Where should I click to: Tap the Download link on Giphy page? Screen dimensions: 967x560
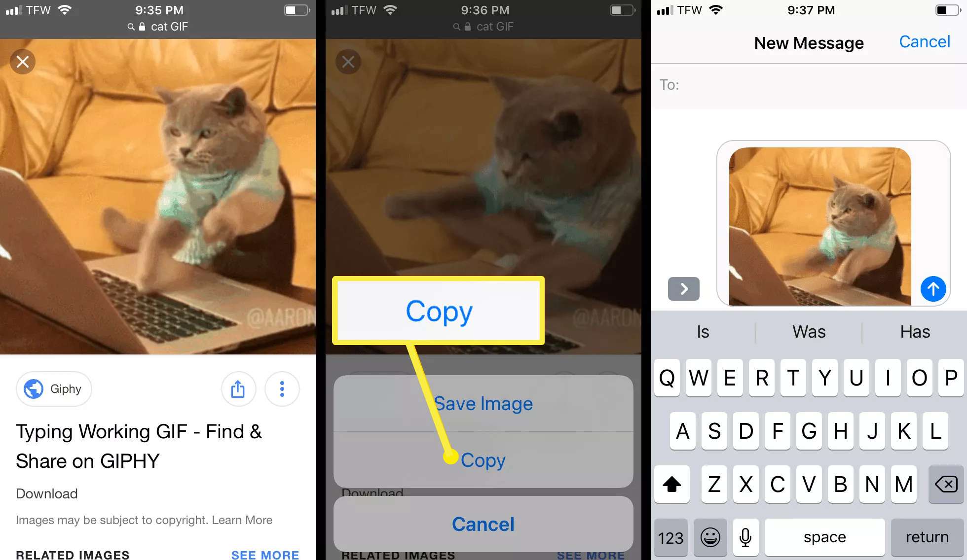[46, 492]
